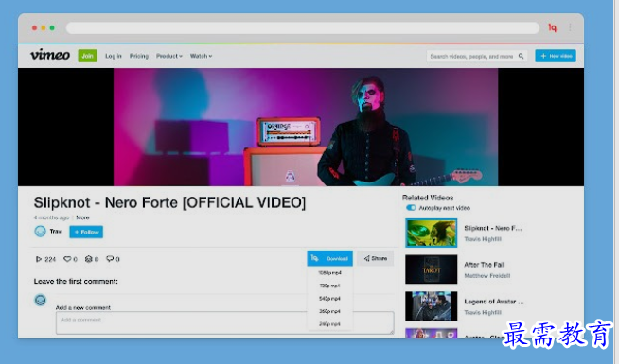Open the browser extension icon in the toolbar

(553, 27)
